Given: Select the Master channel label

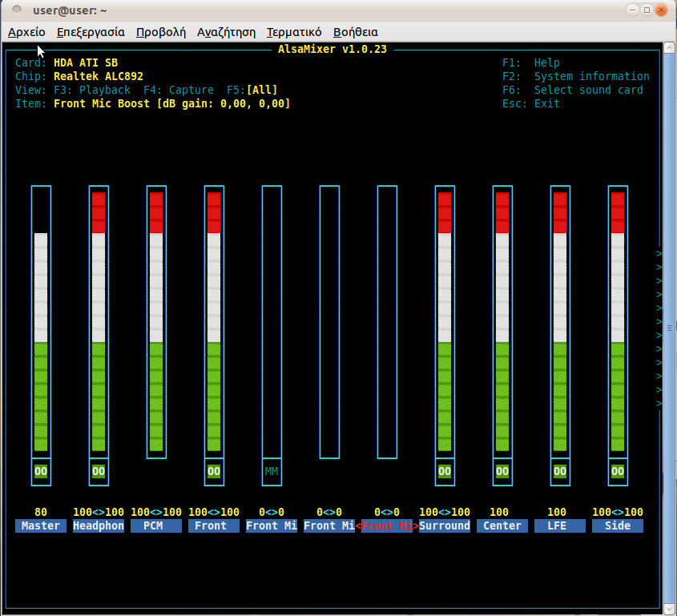Looking at the screenshot, I should pyautogui.click(x=41, y=526).
